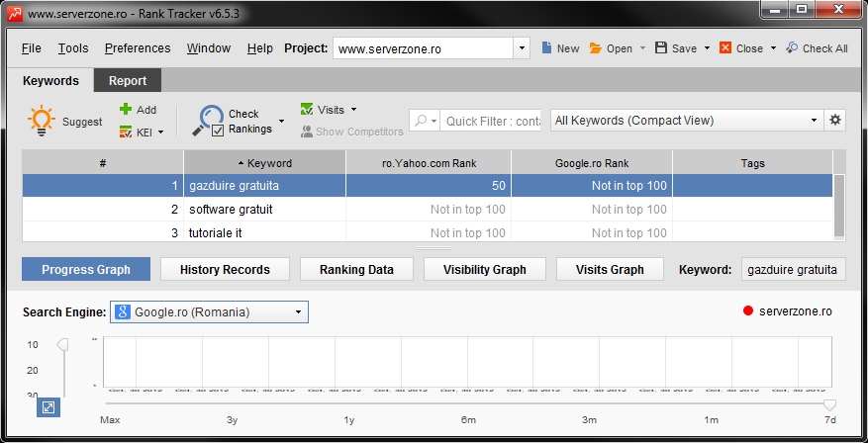Maximize the Rank Tracker window
Viewport: 868px width, 443px height.
pos(802,9)
